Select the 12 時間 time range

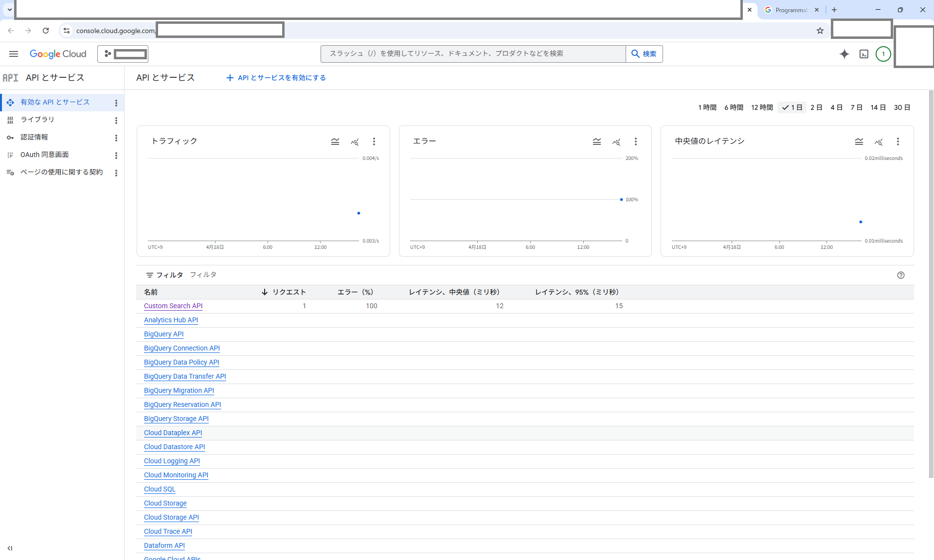click(762, 107)
